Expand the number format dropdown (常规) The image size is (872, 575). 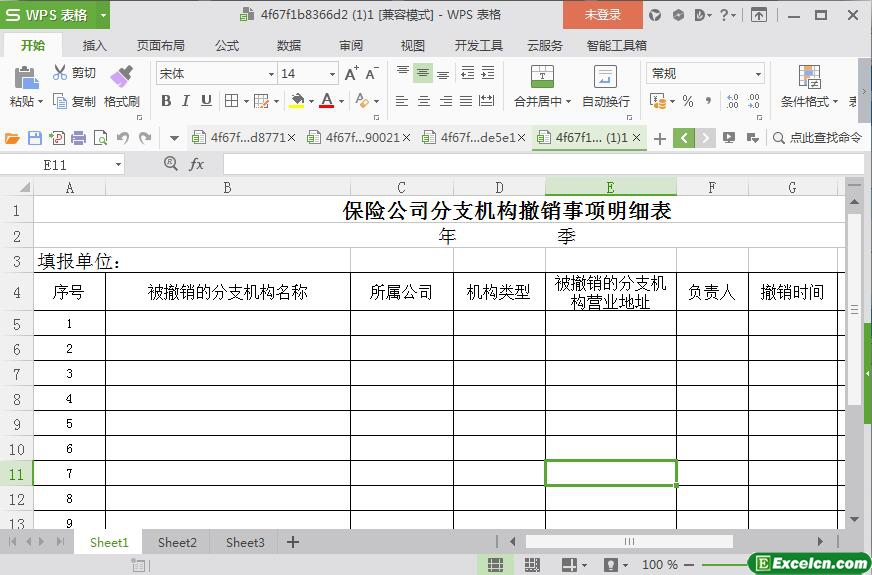(x=758, y=74)
